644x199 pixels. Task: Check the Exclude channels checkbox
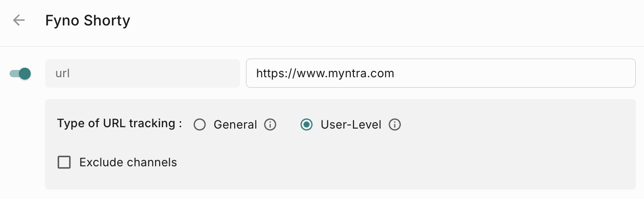pyautogui.click(x=64, y=162)
